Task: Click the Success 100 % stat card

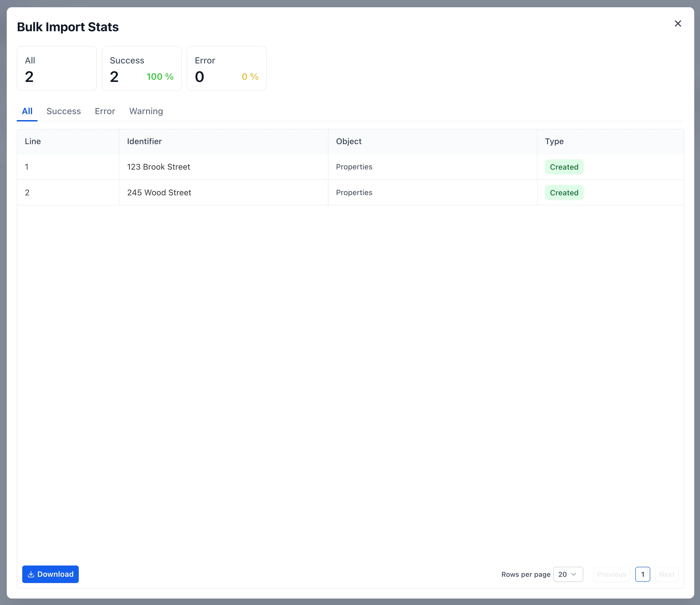Action: pyautogui.click(x=141, y=68)
